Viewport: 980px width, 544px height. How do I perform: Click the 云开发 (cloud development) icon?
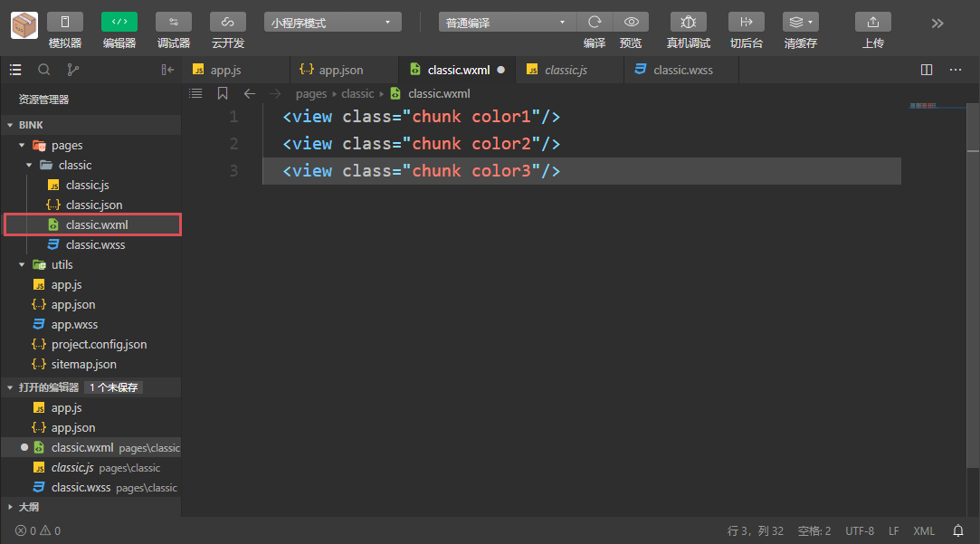click(x=227, y=25)
